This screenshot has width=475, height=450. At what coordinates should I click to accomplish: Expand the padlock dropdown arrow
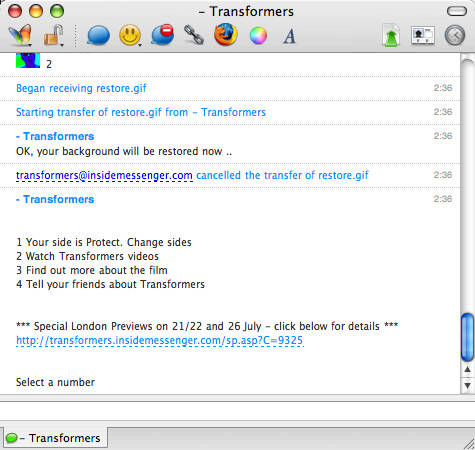click(x=62, y=44)
